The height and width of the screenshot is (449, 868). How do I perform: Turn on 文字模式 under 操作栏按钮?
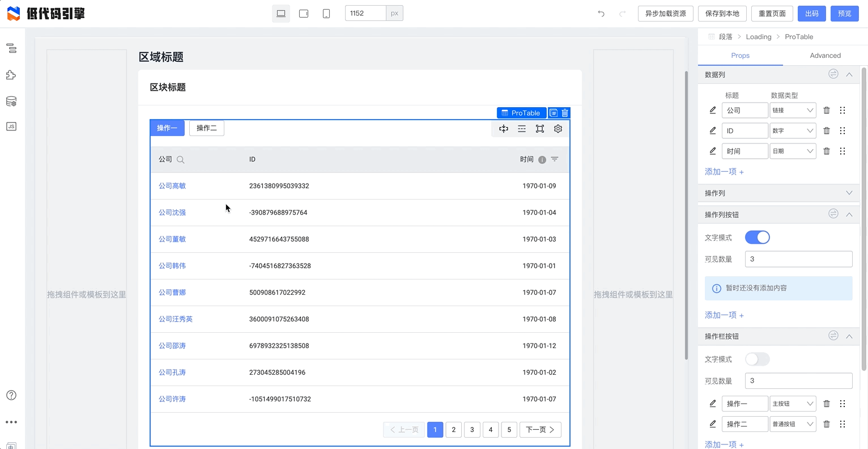(758, 359)
